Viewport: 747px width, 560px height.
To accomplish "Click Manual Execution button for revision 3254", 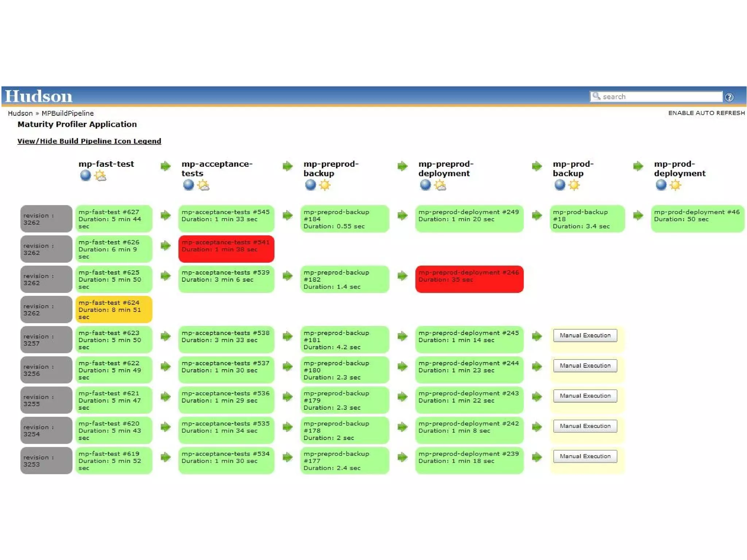I will point(585,426).
